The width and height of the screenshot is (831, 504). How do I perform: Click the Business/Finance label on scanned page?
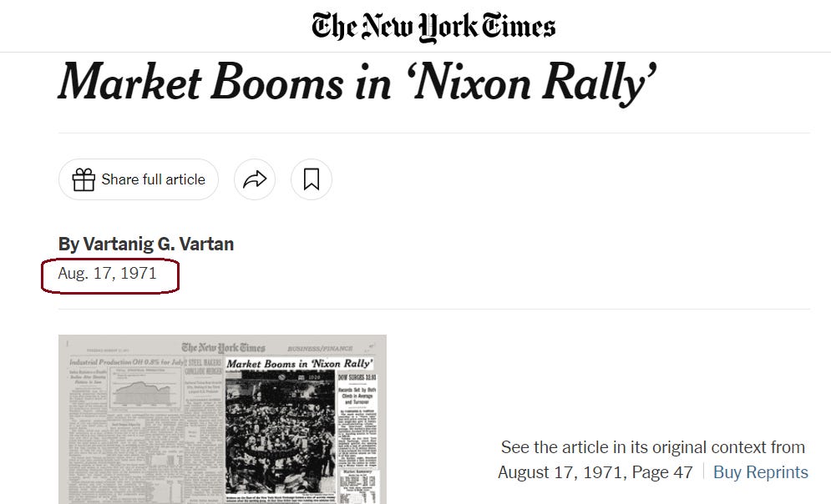pyautogui.click(x=317, y=347)
